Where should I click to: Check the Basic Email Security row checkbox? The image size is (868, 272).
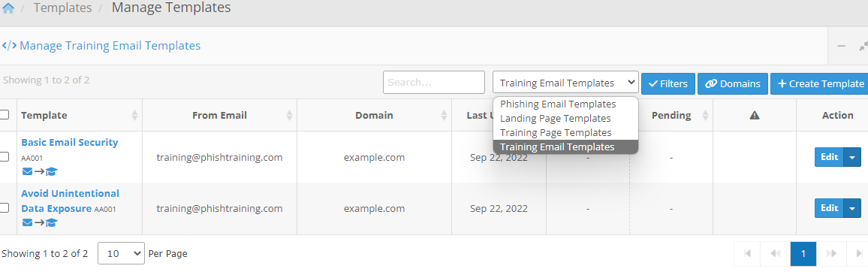pyautogui.click(x=5, y=157)
